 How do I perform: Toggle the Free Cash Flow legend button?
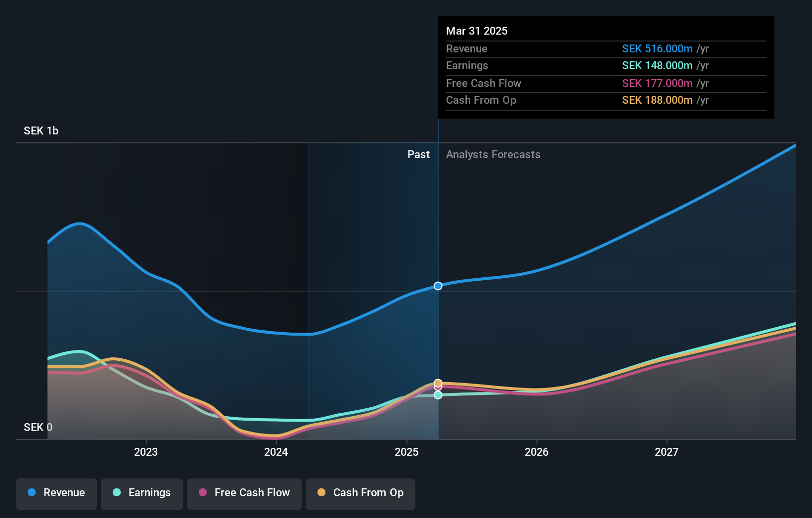tap(244, 494)
